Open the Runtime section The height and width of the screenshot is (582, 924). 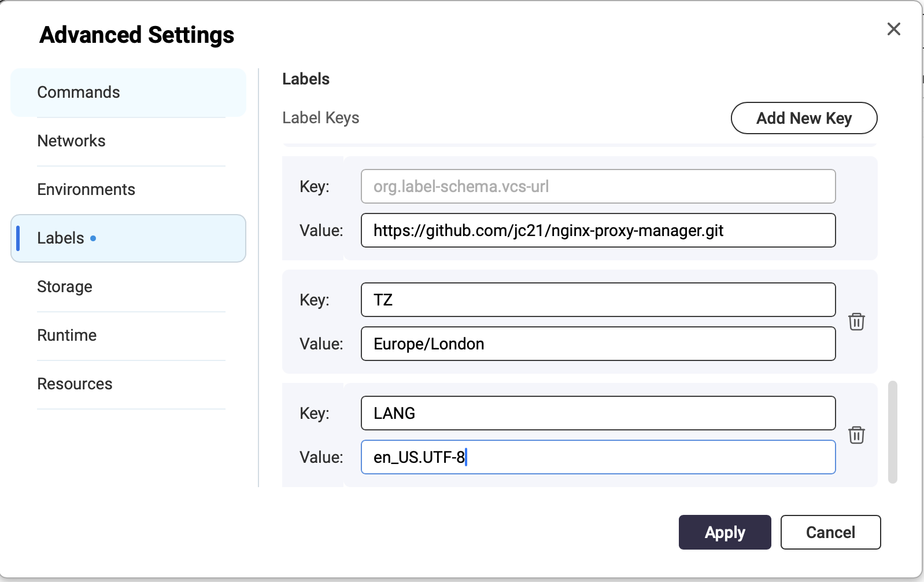pyautogui.click(x=128, y=336)
